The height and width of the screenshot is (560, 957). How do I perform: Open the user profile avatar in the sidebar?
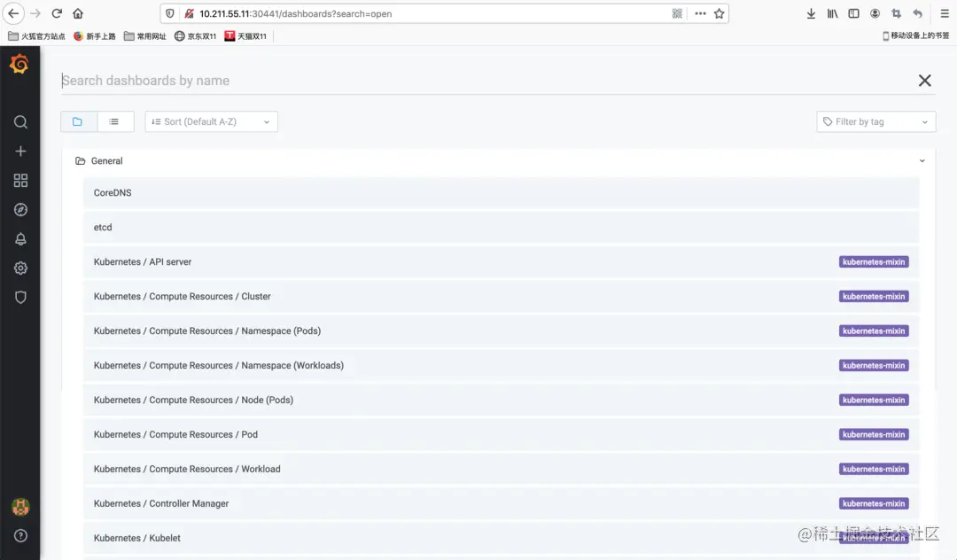point(20,507)
